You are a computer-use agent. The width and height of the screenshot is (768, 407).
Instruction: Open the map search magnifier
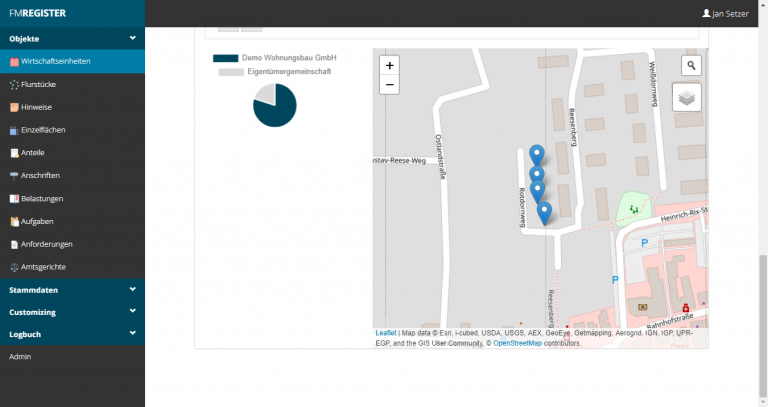click(691, 65)
